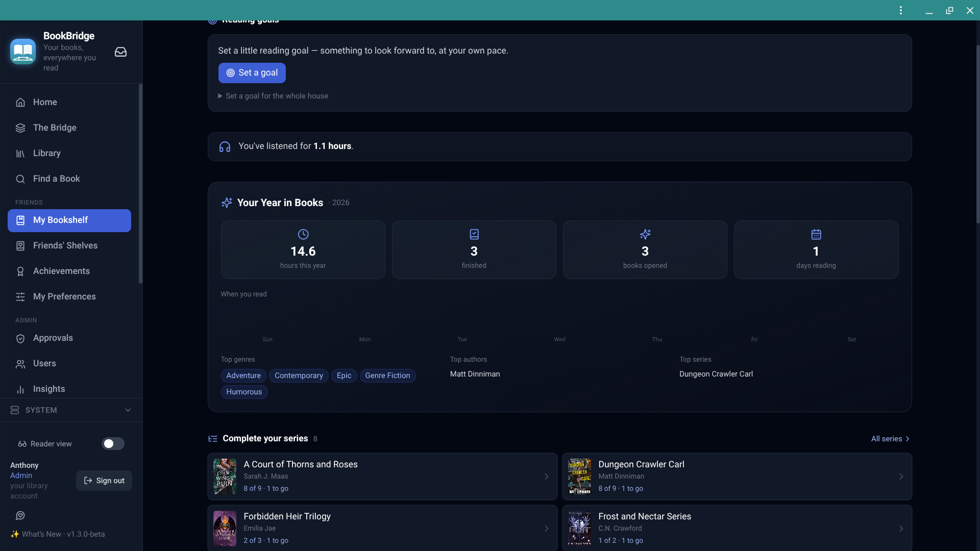Open Forbidden Heir Trilogy cover thumbnail
Image resolution: width=980 pixels, height=551 pixels.
pyautogui.click(x=225, y=529)
